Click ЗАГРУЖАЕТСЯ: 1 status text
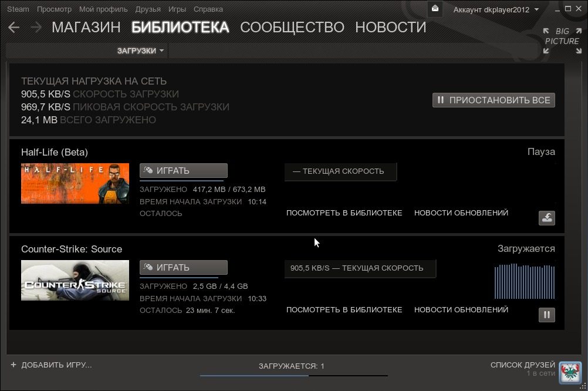588x391 pixels. (x=292, y=366)
